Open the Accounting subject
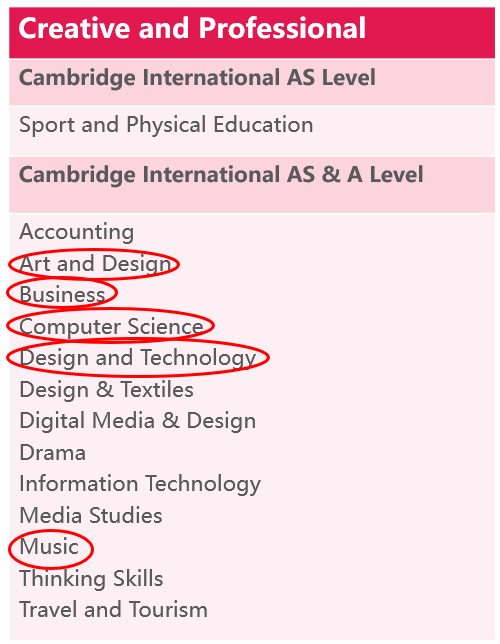 [76, 232]
